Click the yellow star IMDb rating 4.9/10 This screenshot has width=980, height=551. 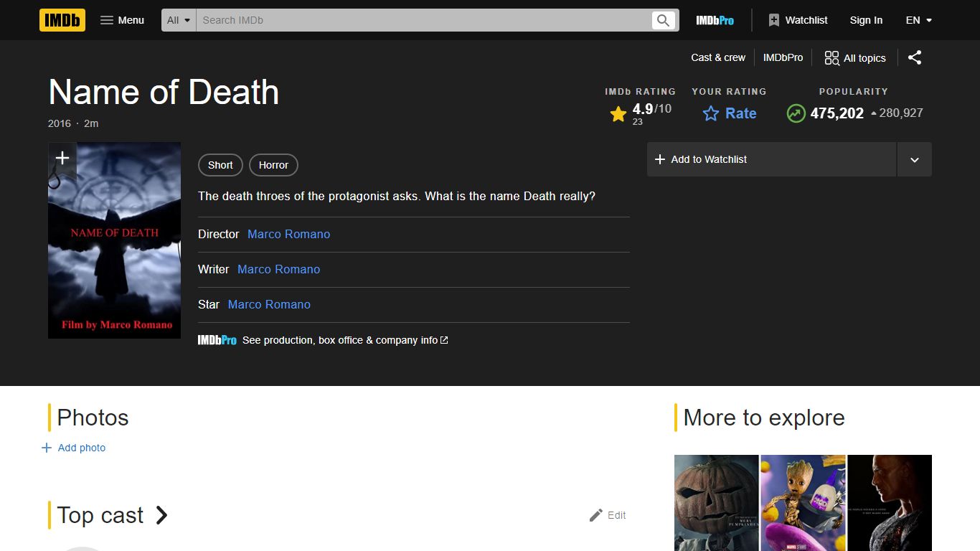[640, 113]
